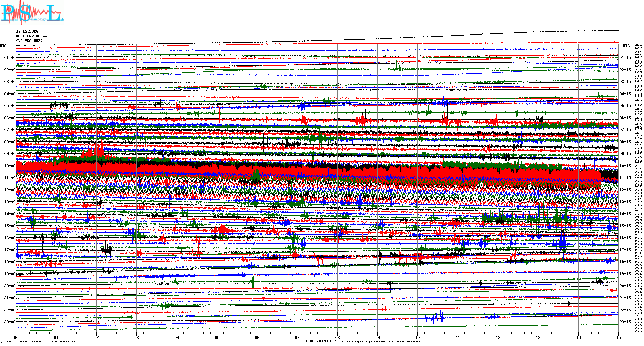Click the Each Vertical Division microvolts note
Image resolution: width=644 pixels, height=346 pixels.
coord(41,342)
